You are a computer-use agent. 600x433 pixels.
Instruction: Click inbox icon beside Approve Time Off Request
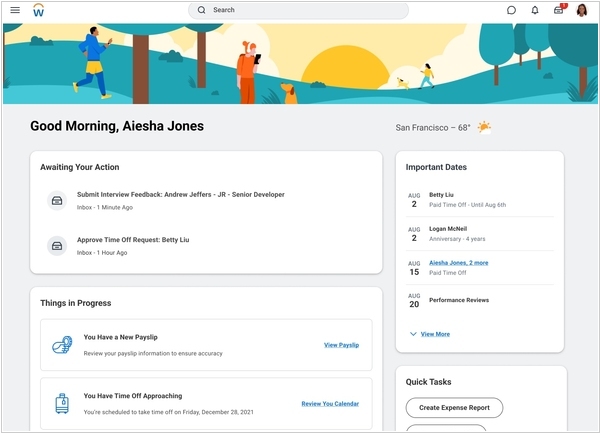(x=58, y=246)
